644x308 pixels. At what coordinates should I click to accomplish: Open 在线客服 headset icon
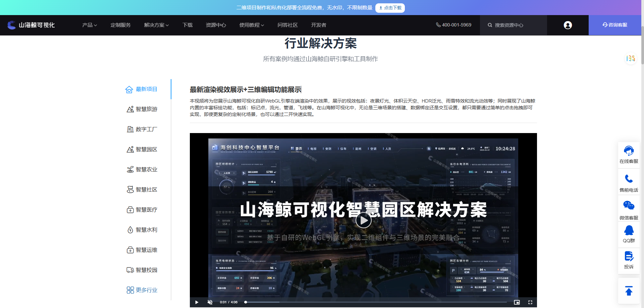pos(629,151)
